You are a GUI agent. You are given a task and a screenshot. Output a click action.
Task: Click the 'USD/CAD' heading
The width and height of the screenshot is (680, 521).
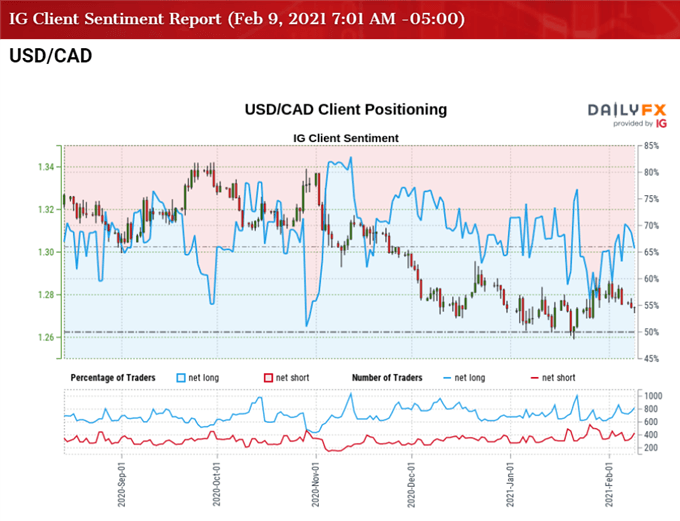coord(51,56)
